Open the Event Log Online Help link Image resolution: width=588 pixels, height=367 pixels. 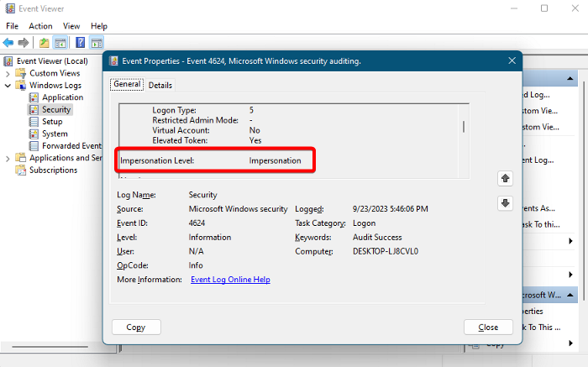(x=230, y=280)
